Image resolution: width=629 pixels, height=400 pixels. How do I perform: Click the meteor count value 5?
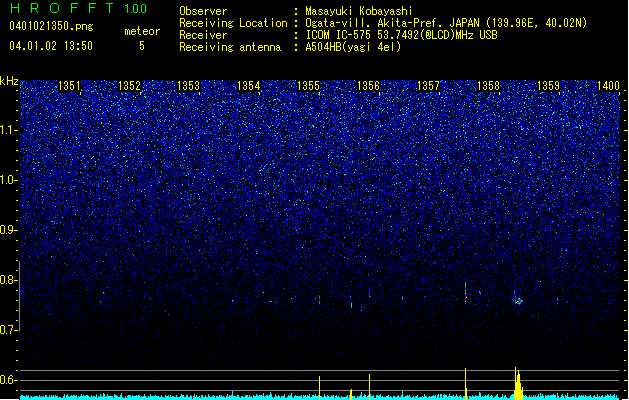pyautogui.click(x=142, y=46)
